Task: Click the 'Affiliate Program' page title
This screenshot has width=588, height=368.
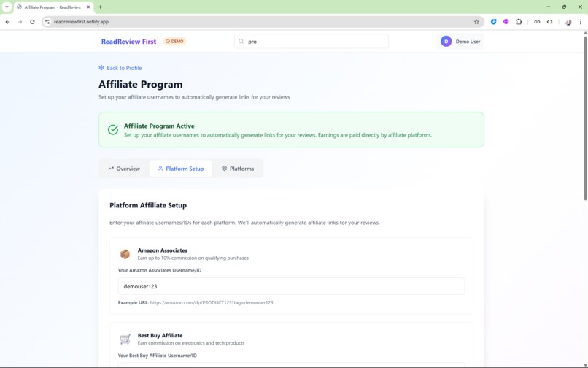Action: tap(141, 84)
